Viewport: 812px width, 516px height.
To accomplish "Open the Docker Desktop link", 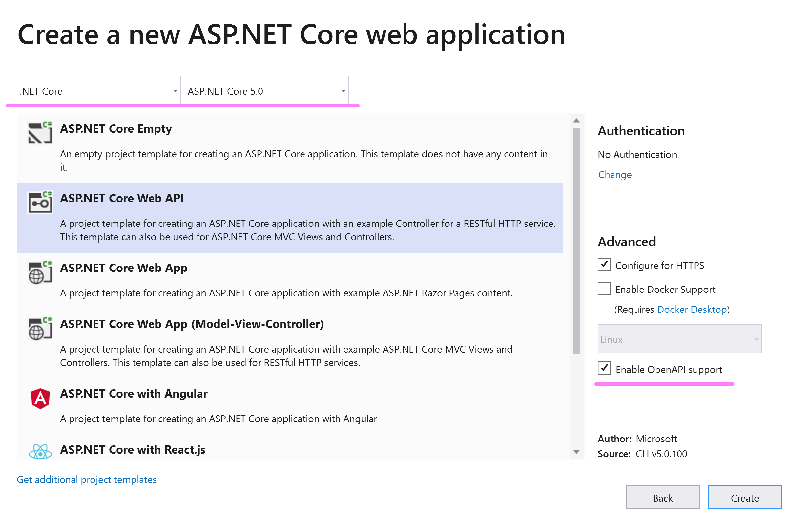I will pos(692,309).
